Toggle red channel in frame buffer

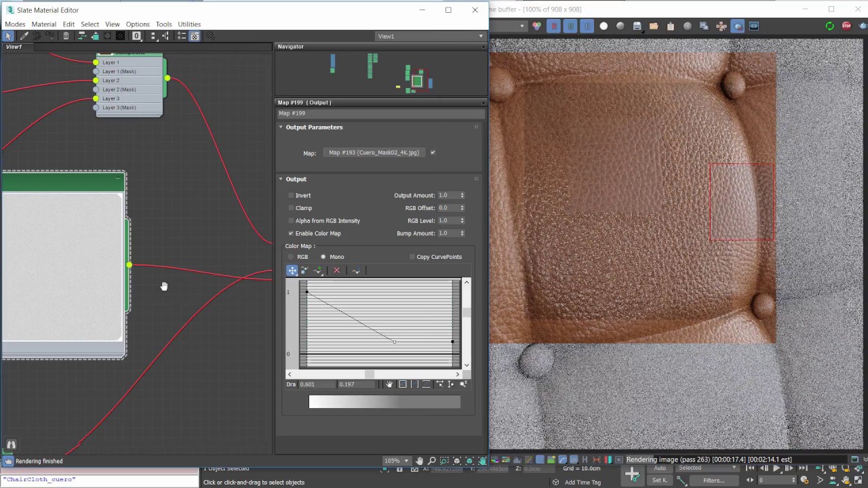point(554,26)
